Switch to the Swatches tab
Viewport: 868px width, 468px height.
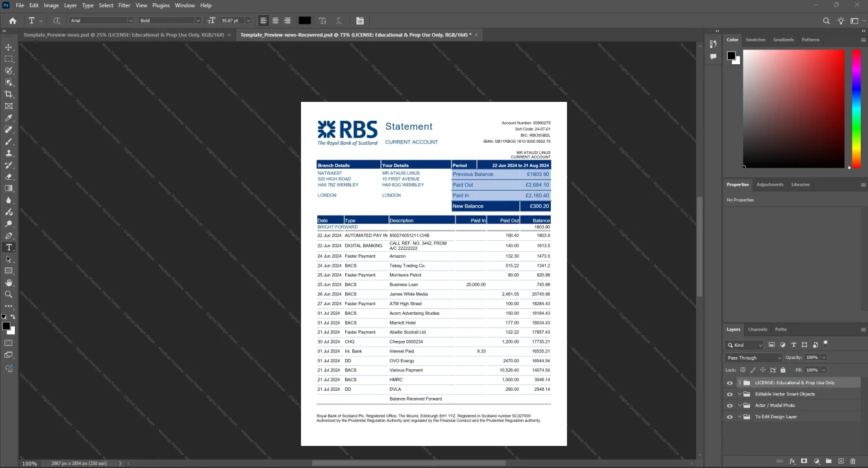click(x=755, y=40)
